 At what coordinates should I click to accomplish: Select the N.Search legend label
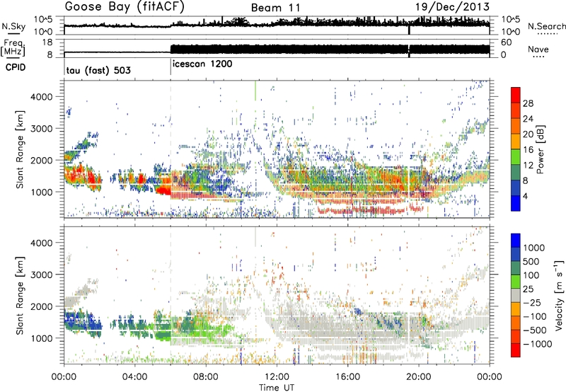pyautogui.click(x=546, y=26)
